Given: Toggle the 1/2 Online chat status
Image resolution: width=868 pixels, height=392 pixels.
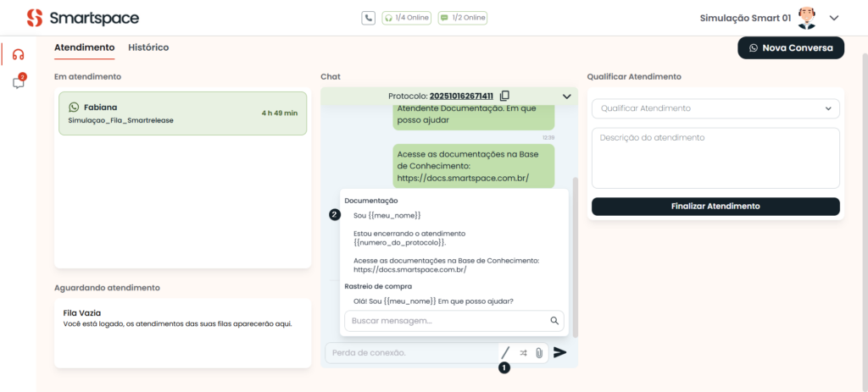Looking at the screenshot, I should click(x=463, y=18).
